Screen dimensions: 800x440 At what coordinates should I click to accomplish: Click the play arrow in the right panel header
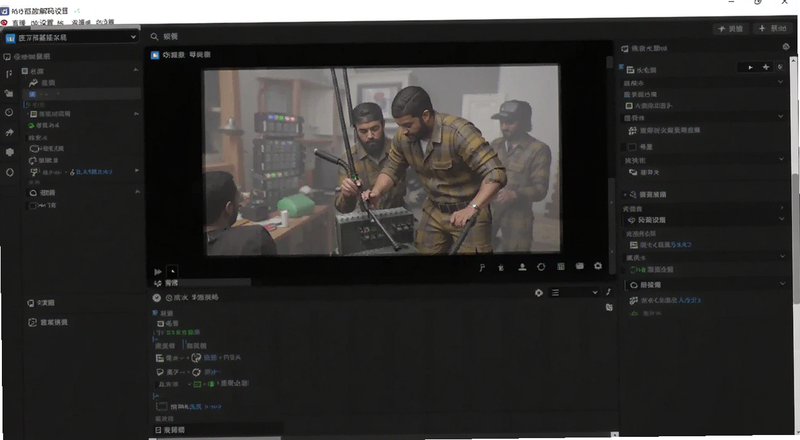point(750,67)
